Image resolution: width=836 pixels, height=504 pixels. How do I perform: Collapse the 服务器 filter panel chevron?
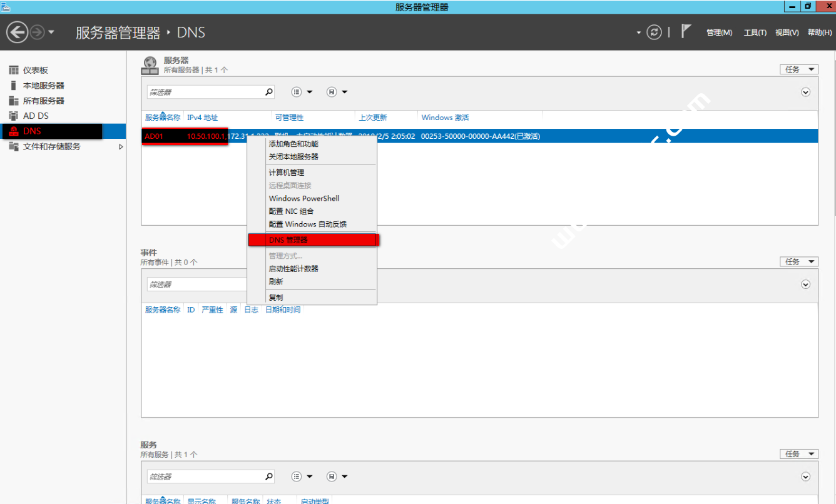805,92
